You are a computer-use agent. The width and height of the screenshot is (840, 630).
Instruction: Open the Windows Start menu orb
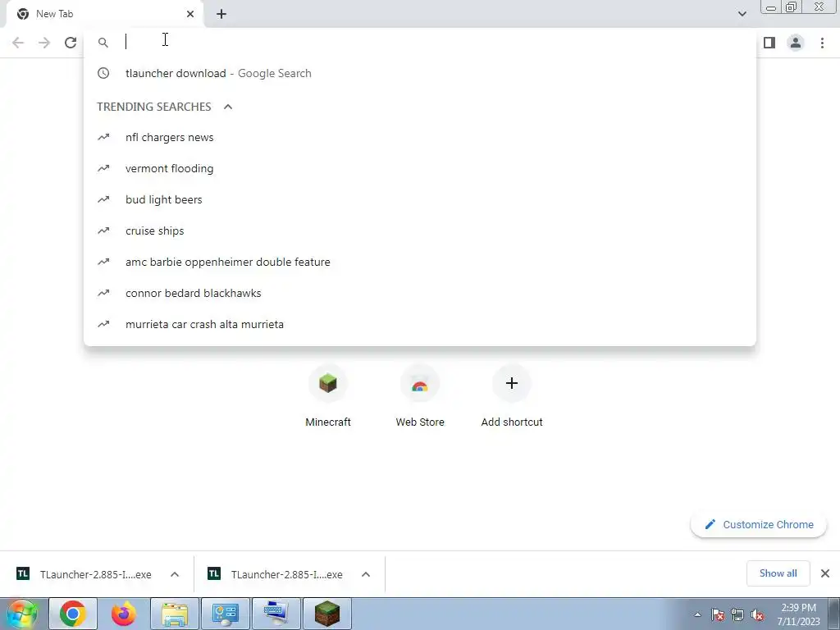click(21, 614)
